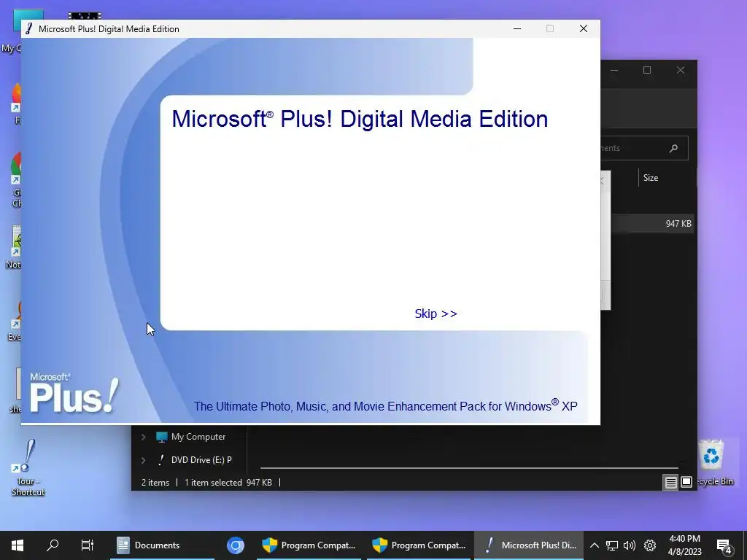Screen dimensions: 747x560
Task: Open Chrome from the taskbar
Action: (236, 545)
